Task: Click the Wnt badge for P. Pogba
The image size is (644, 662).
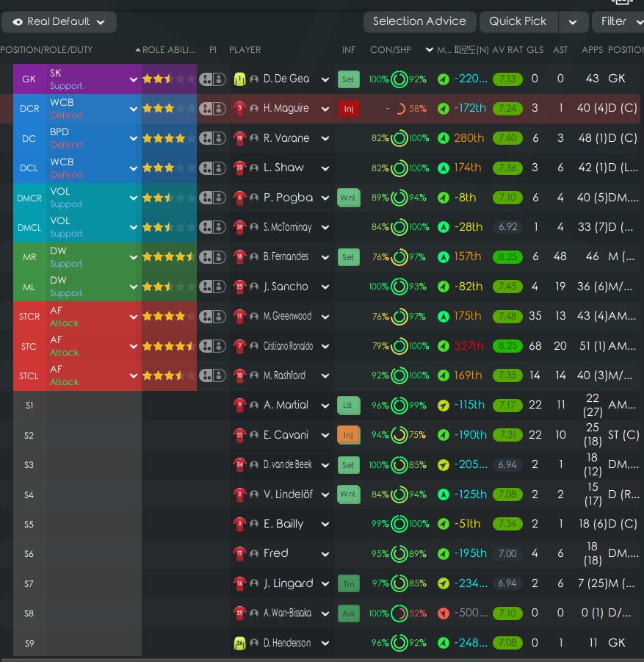Action: click(349, 198)
